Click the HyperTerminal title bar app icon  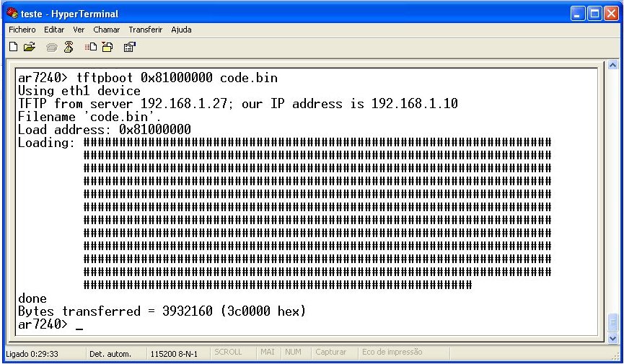12,14
